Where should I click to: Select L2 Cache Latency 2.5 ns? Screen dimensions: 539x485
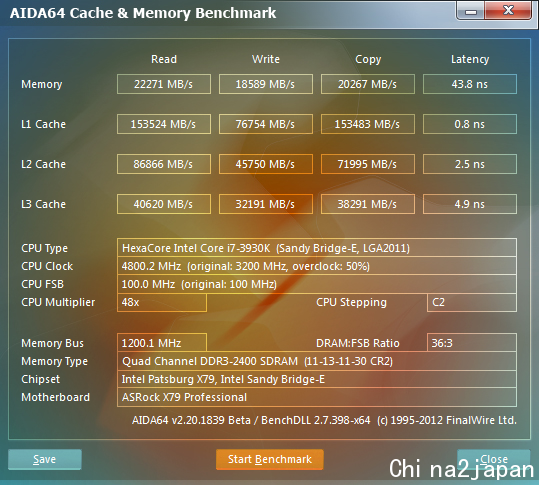(x=470, y=164)
